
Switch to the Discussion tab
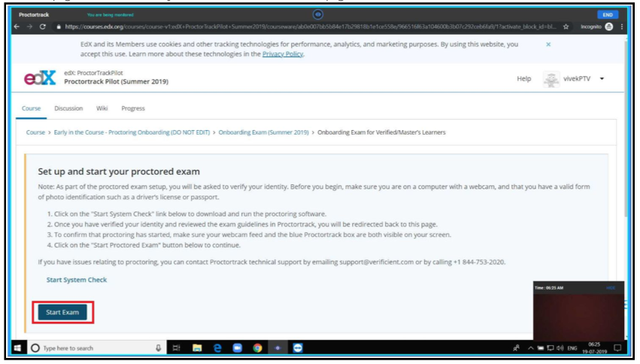[68, 108]
